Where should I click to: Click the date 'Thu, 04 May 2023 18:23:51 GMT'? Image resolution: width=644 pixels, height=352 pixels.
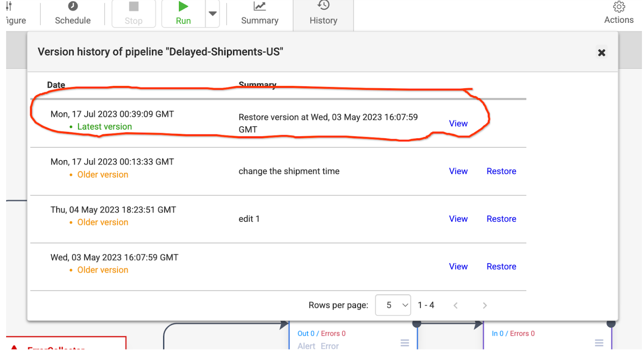click(113, 210)
